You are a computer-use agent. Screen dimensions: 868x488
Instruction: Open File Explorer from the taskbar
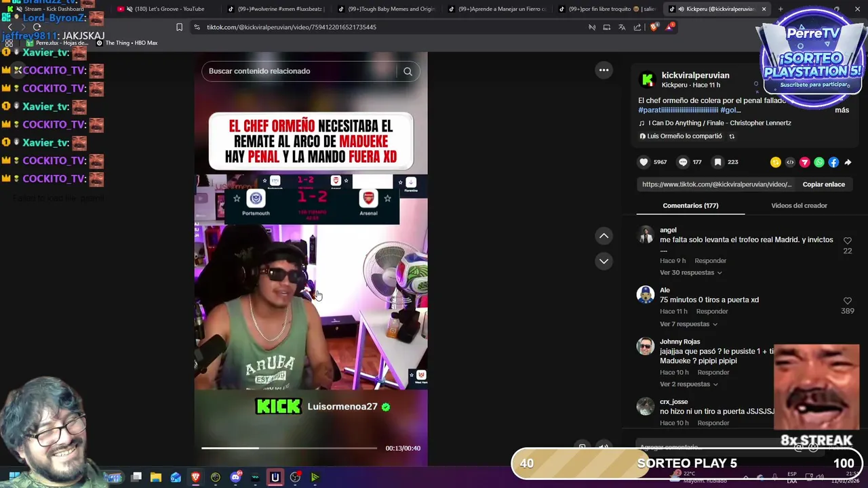tap(155, 477)
